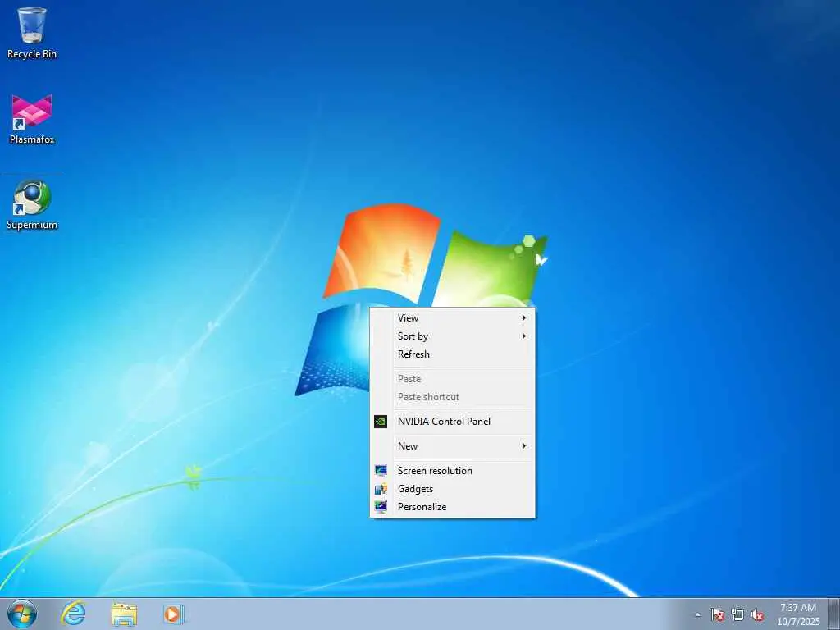
Task: Select the Supermium desktop shortcut
Action: click(x=32, y=204)
